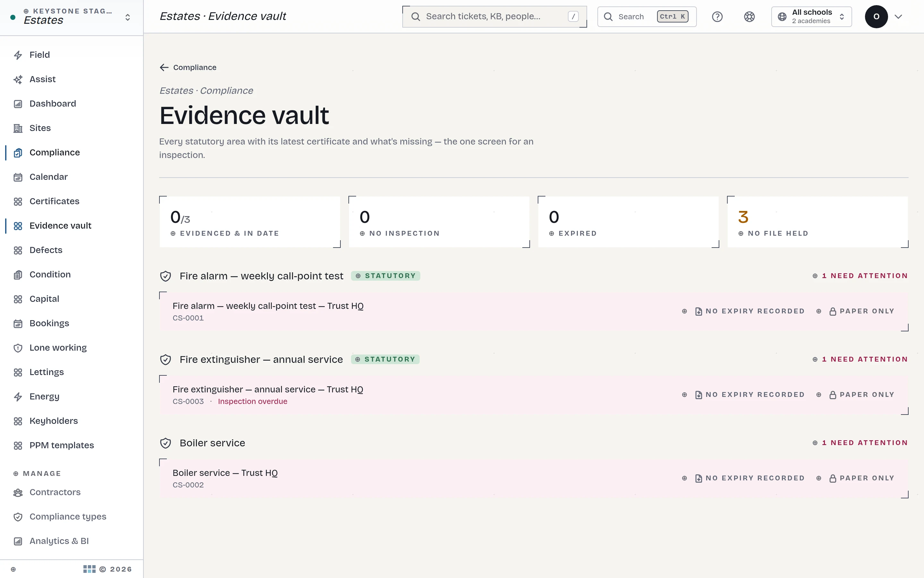Click the shield icon beside Fire alarm heading
The width and height of the screenshot is (924, 578).
165,276
